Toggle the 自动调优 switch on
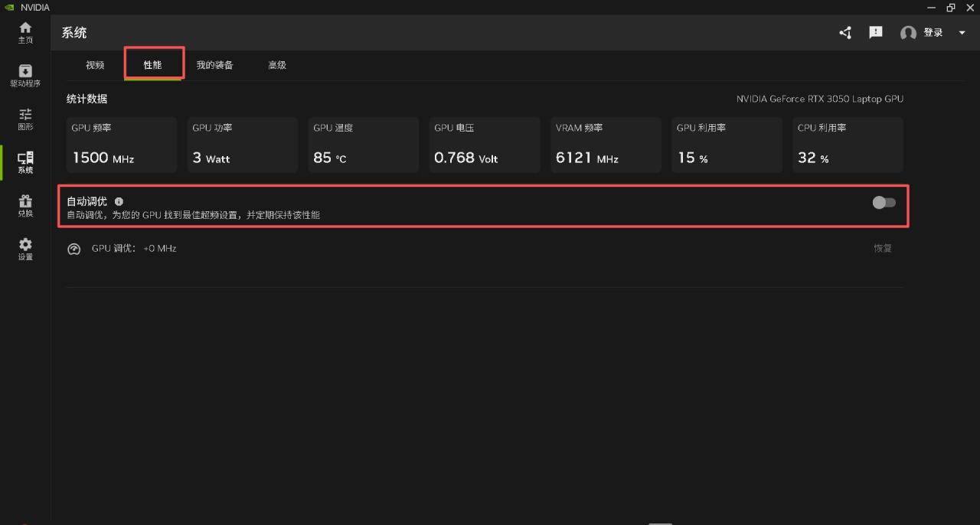 [x=884, y=202]
